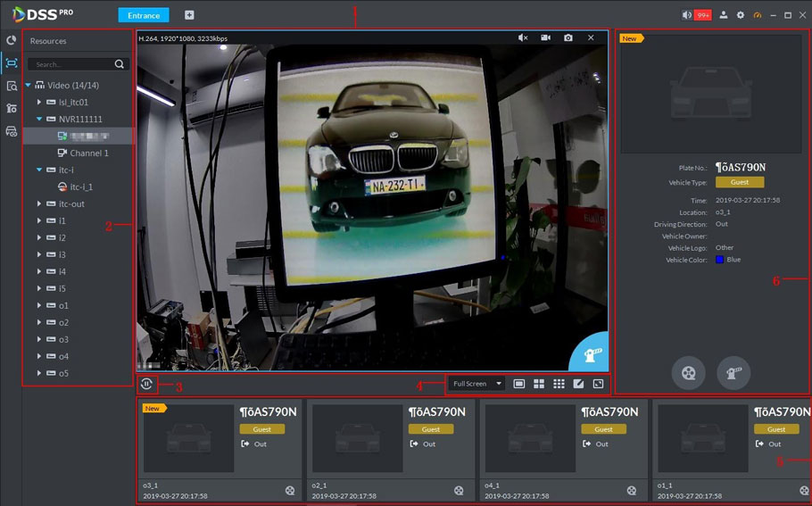Click the blue vehicle color swatch

(x=719, y=260)
